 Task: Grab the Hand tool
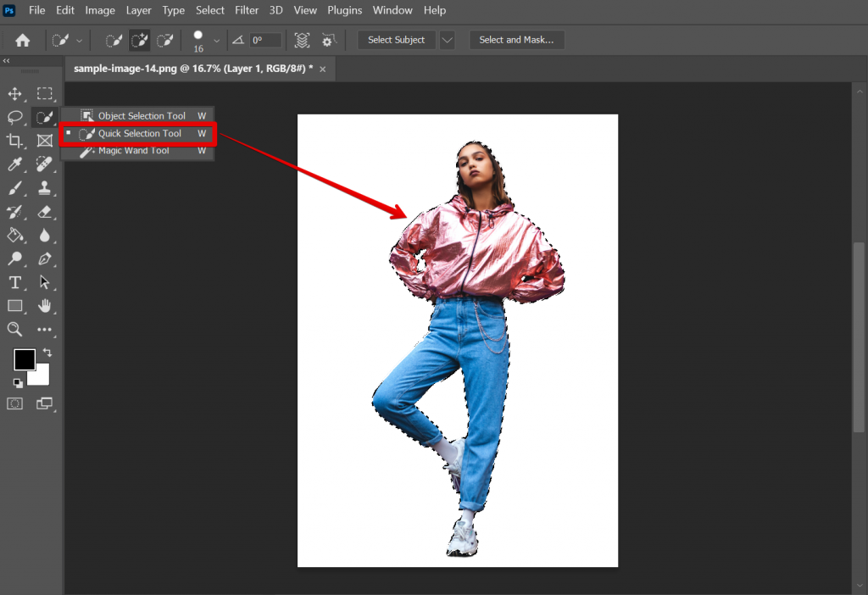(x=44, y=306)
